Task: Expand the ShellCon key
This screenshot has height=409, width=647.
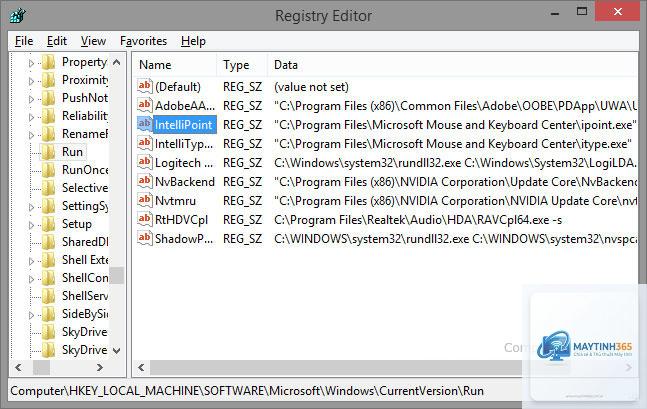Action: tap(31, 279)
